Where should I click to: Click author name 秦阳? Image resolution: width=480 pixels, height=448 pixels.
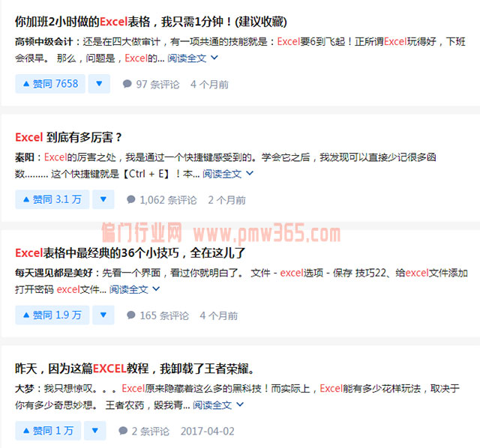[25, 157]
